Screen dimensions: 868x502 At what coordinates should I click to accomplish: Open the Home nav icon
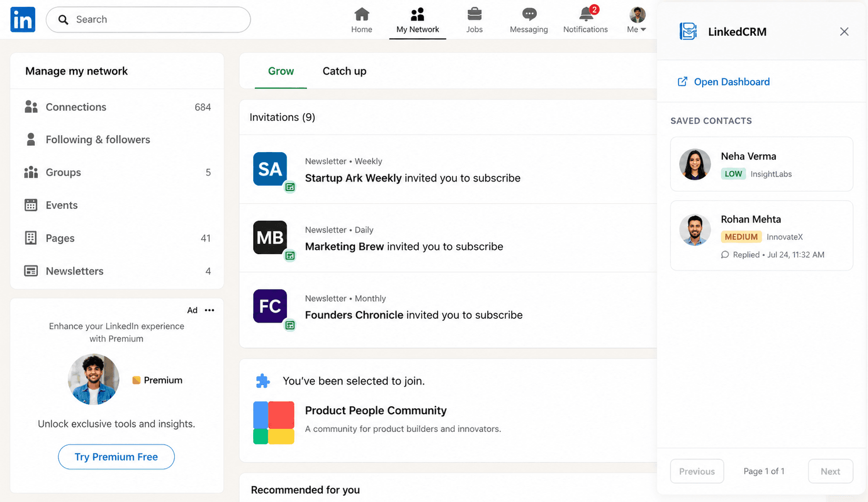(x=362, y=14)
